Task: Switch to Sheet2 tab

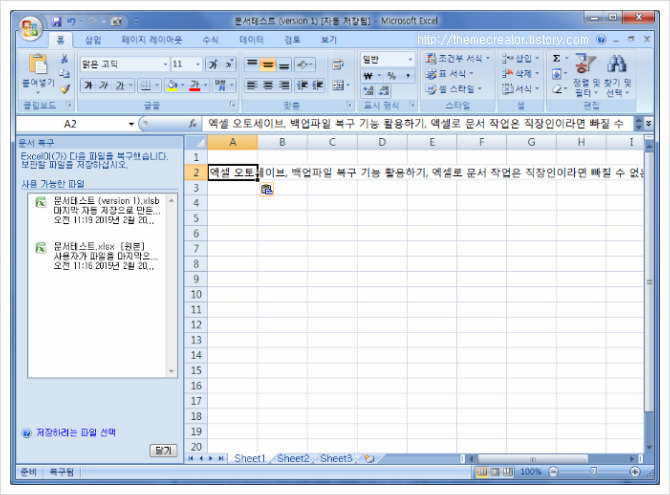Action: (x=293, y=459)
